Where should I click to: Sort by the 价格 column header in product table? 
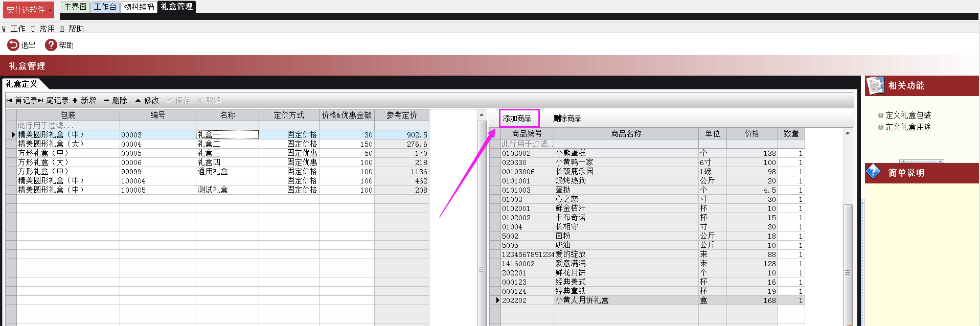pos(752,133)
